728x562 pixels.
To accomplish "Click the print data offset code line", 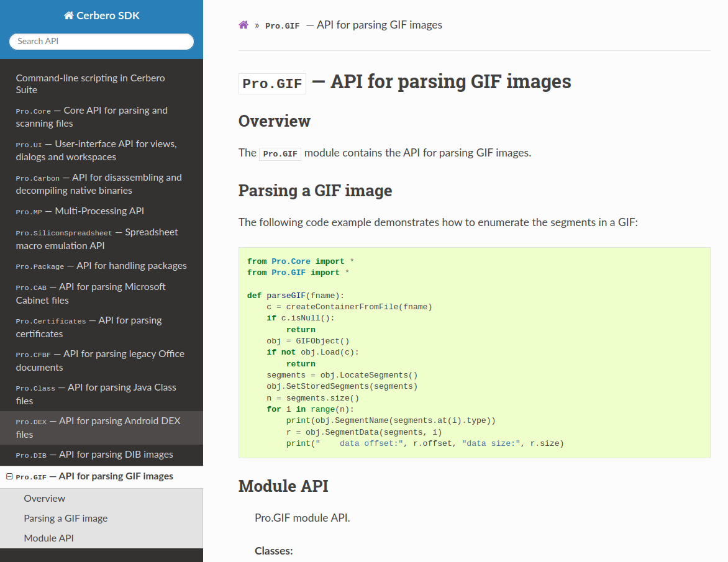I will click(x=425, y=443).
